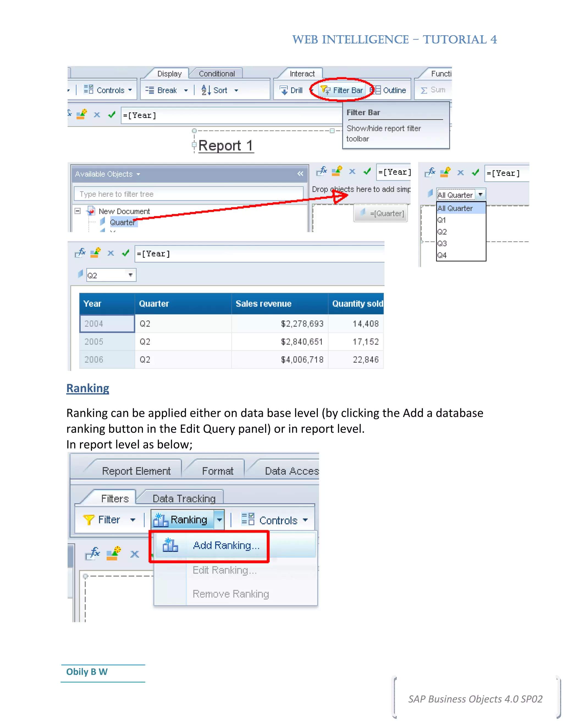This screenshot has height=728, width=563.
Task: Collapse the Available Objects panel with chevrons
Action: click(300, 174)
